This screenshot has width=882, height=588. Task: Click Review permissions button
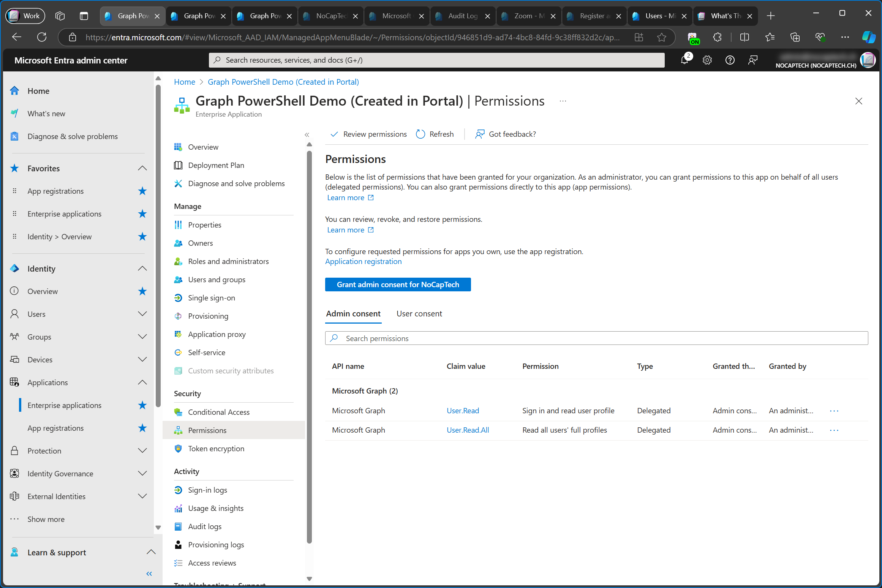[x=369, y=134]
